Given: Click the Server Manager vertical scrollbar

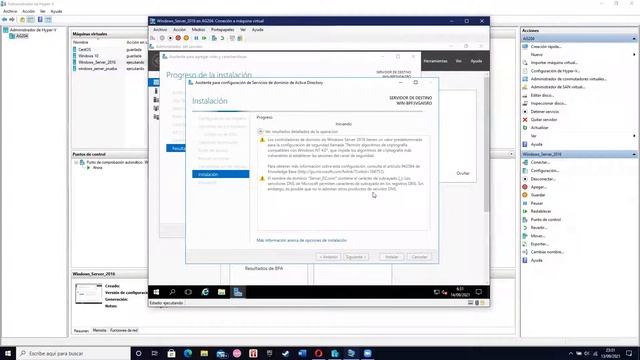Looking at the screenshot, I should click(x=486, y=143).
